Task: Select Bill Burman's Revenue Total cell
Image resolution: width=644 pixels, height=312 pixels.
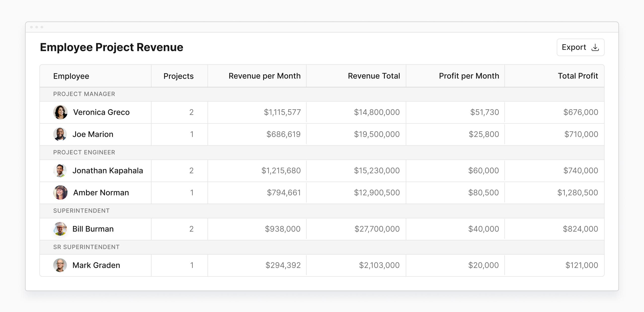Action: tap(377, 229)
